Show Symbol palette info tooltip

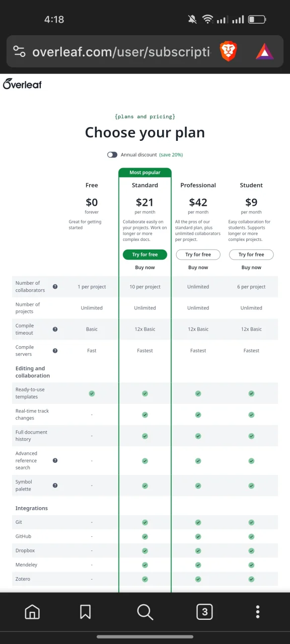[55, 486]
